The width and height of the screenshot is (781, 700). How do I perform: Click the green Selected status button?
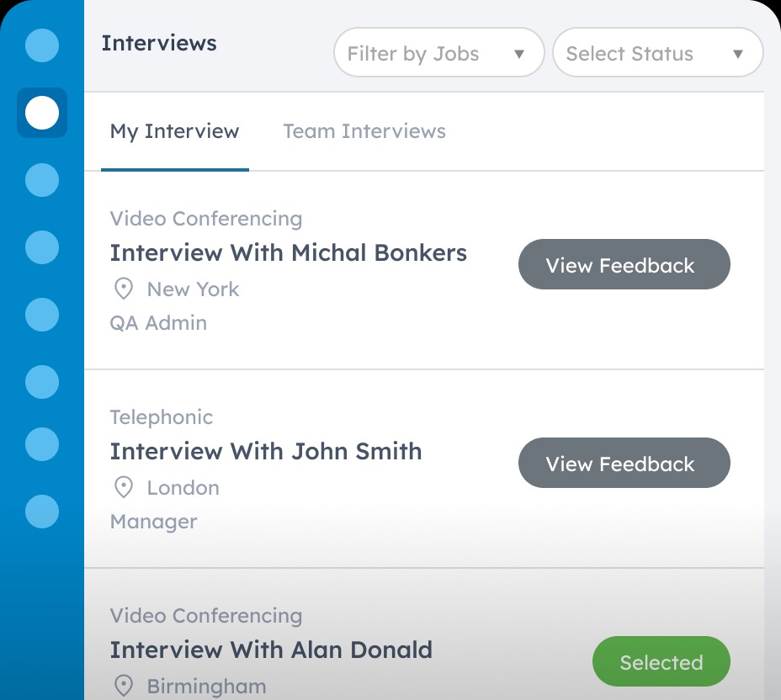pyautogui.click(x=661, y=661)
